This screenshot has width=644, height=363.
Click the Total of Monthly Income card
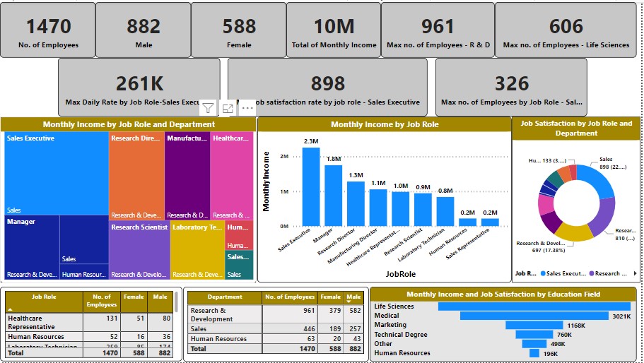334,30
